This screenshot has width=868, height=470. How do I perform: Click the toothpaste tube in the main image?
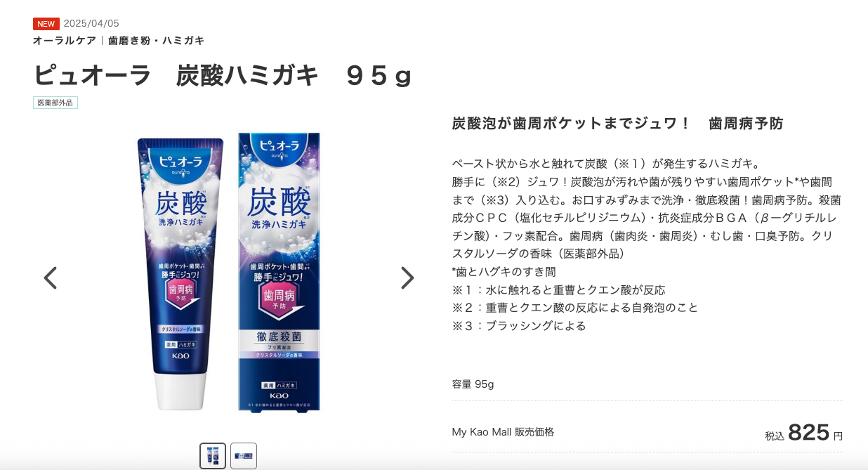pyautogui.click(x=180, y=274)
